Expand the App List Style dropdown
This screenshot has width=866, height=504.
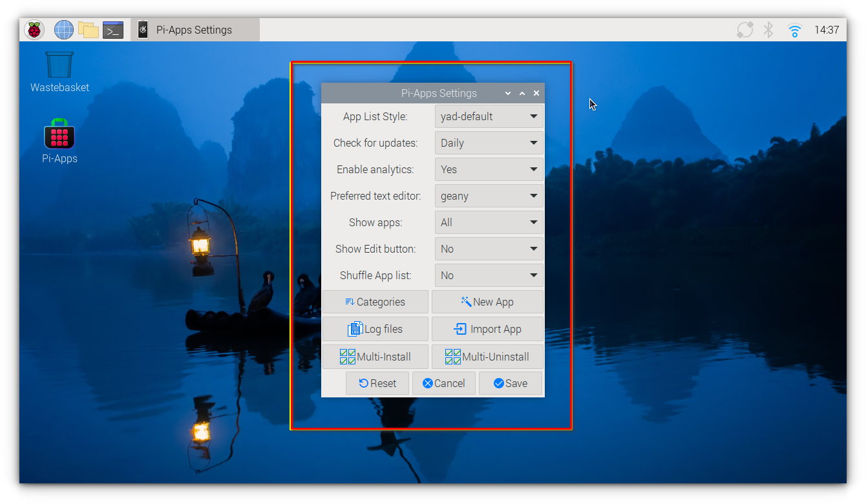tap(489, 117)
